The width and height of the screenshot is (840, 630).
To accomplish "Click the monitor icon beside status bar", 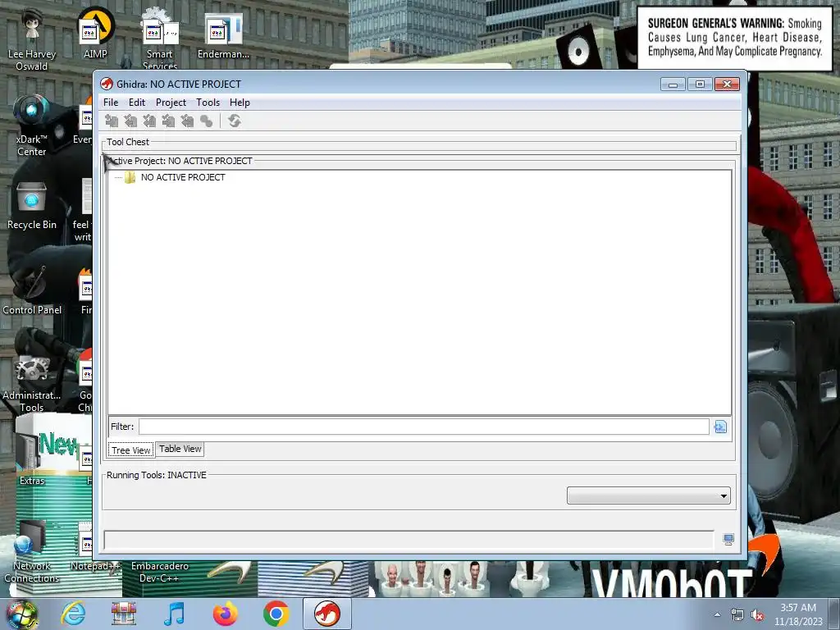I will pos(728,540).
